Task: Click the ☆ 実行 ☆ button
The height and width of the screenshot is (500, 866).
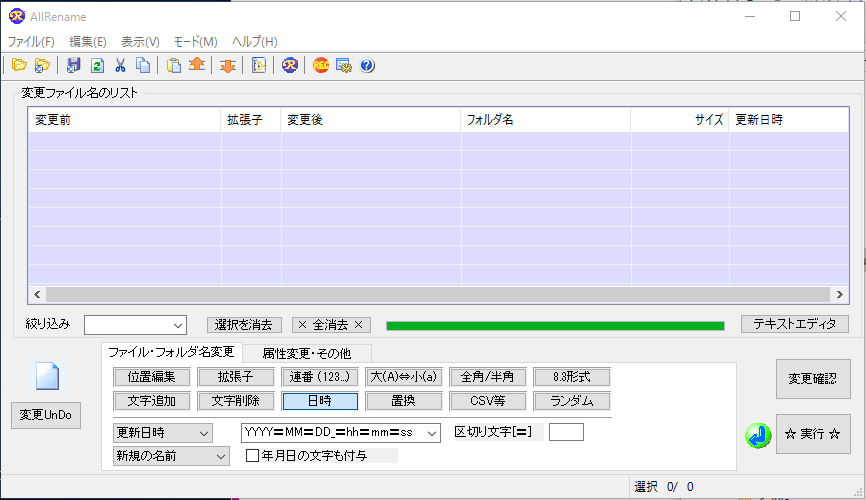Action: (813, 434)
